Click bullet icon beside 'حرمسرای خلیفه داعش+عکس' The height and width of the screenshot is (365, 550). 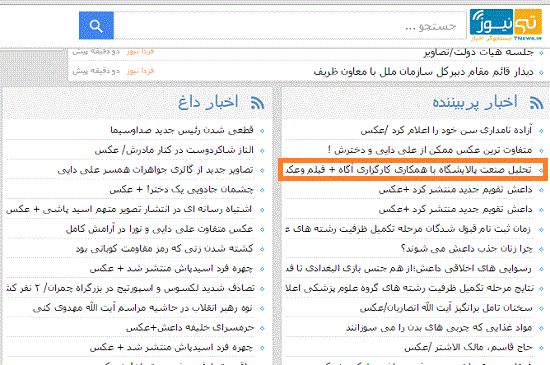(x=262, y=329)
